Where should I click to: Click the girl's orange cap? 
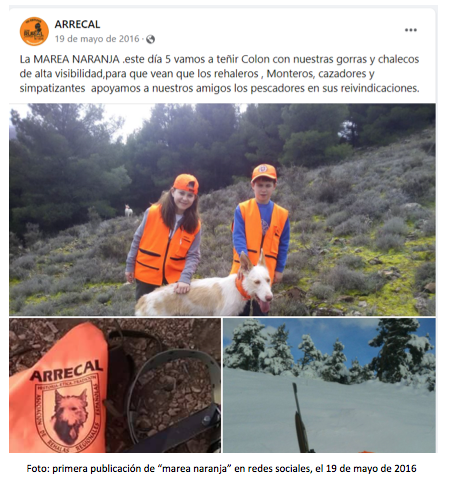coord(186,183)
